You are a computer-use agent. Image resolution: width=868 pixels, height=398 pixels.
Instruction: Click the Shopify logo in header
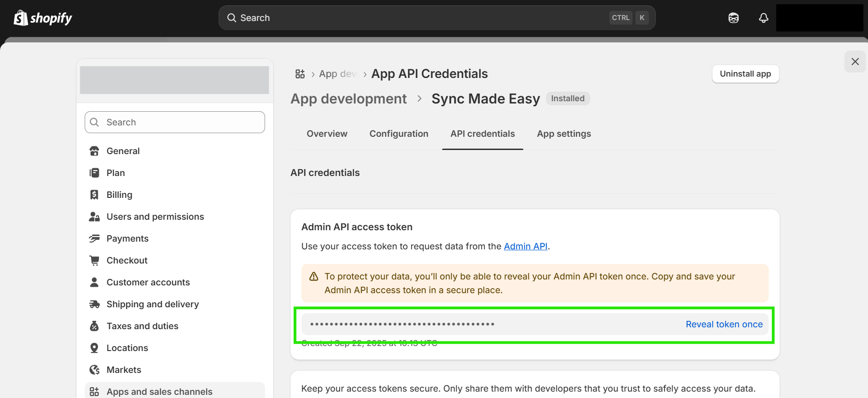coord(43,18)
